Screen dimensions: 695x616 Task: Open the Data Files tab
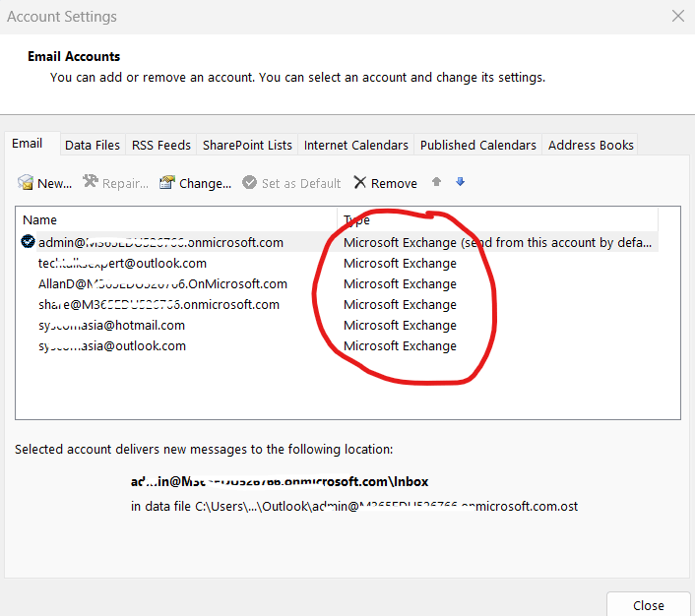click(x=93, y=145)
